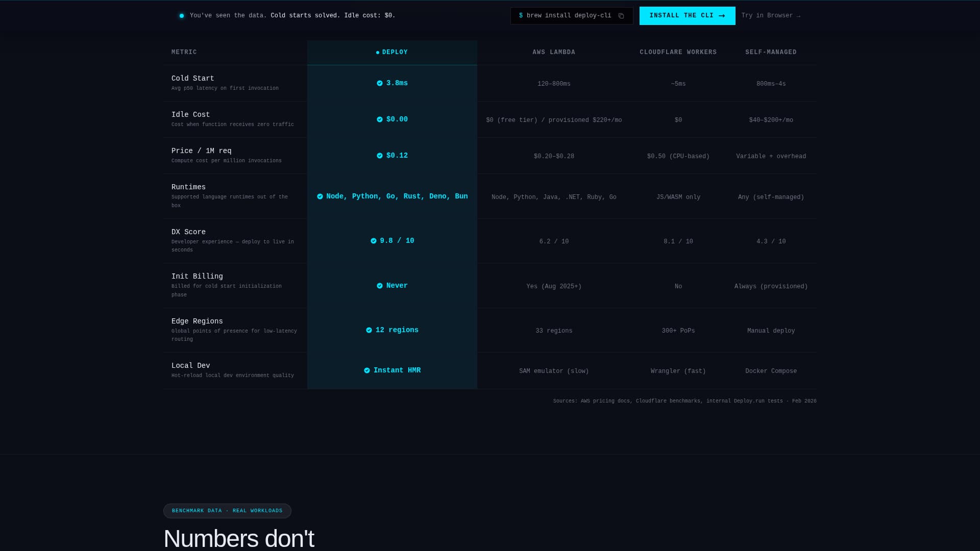
Task: Click the brew install deploy-cli command box
Action: pyautogui.click(x=572, y=16)
